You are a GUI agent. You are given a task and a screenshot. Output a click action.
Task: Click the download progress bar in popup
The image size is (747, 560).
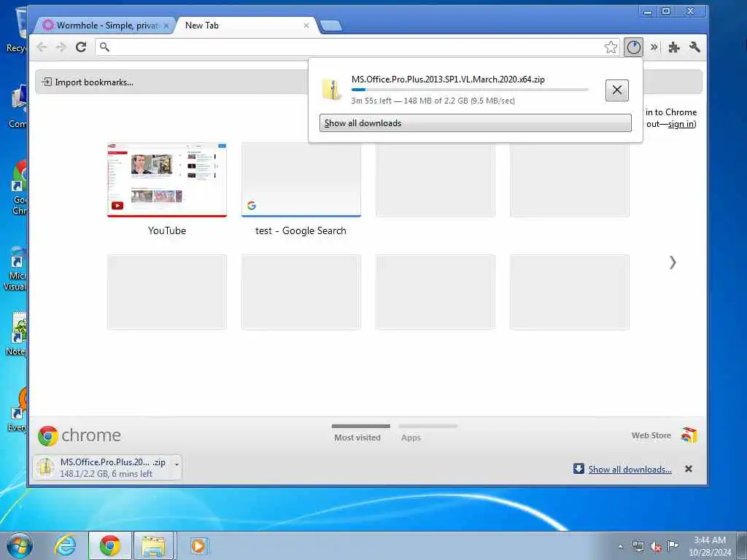[470, 90]
